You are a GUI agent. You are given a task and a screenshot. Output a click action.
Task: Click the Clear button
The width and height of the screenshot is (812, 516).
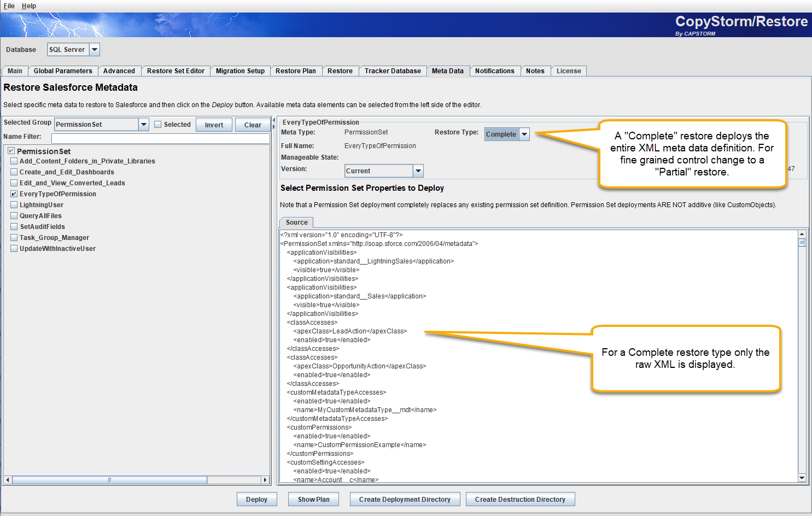tap(253, 125)
